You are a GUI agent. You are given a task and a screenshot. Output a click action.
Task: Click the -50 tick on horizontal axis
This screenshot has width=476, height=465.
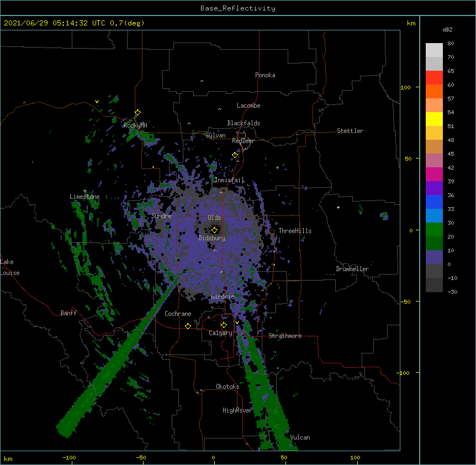click(141, 458)
